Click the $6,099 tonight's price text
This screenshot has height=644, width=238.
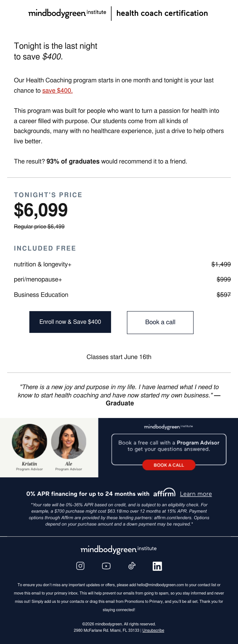41,210
